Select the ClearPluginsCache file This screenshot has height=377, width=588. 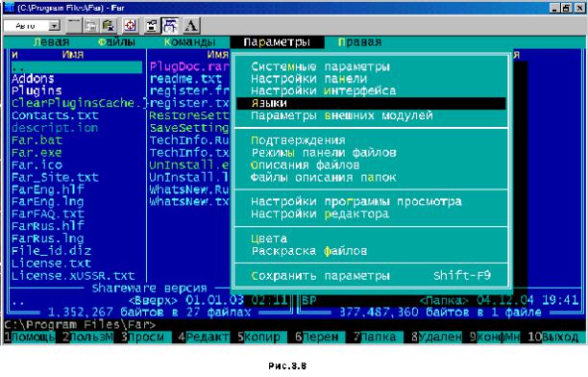coord(77,103)
